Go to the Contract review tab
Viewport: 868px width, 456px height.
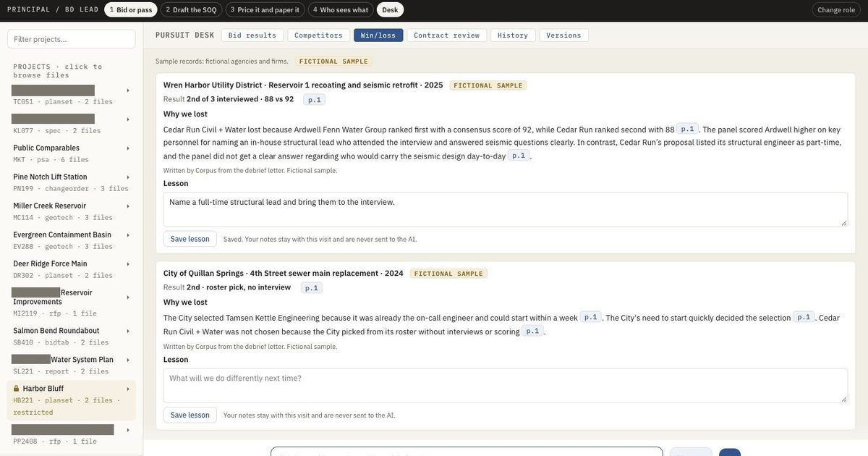pyautogui.click(x=446, y=35)
